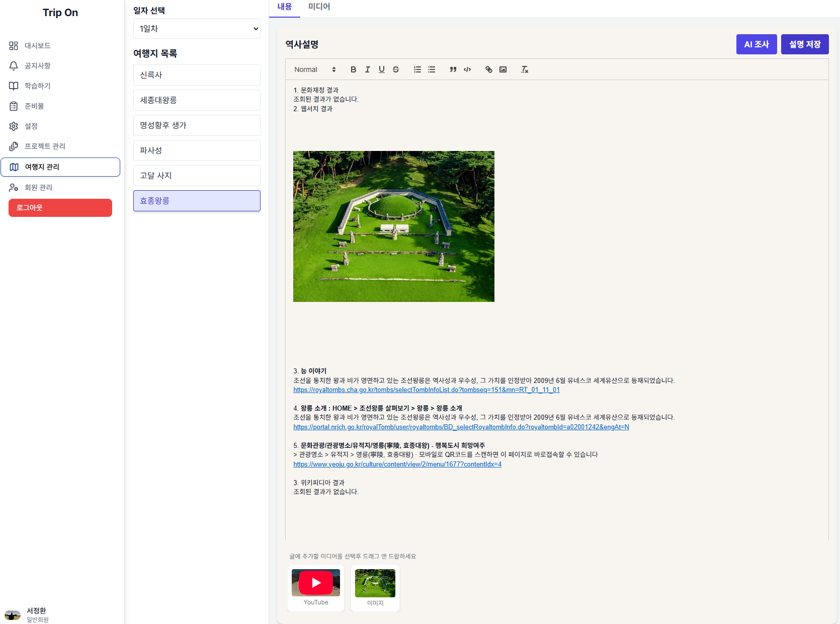Image resolution: width=840 pixels, height=624 pixels.
Task: Select 세종대왕릉 from the destination list
Action: click(197, 100)
